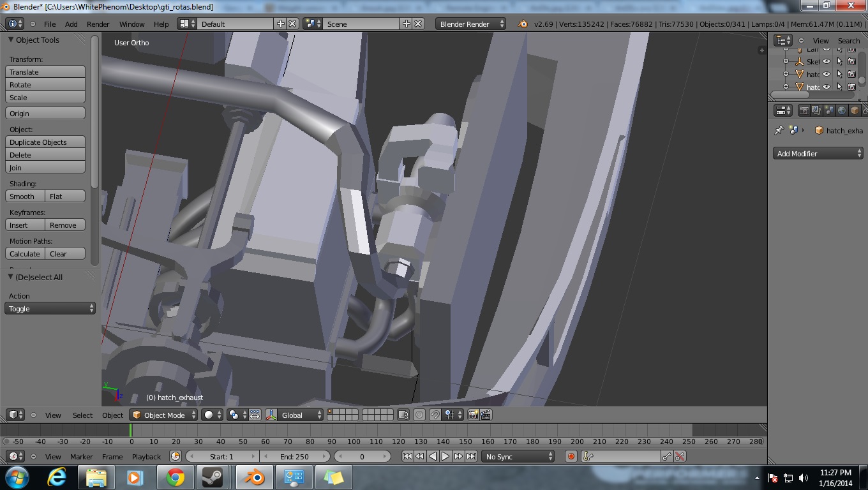This screenshot has width=868, height=490.
Task: Jump to the last frame
Action: coord(471,456)
